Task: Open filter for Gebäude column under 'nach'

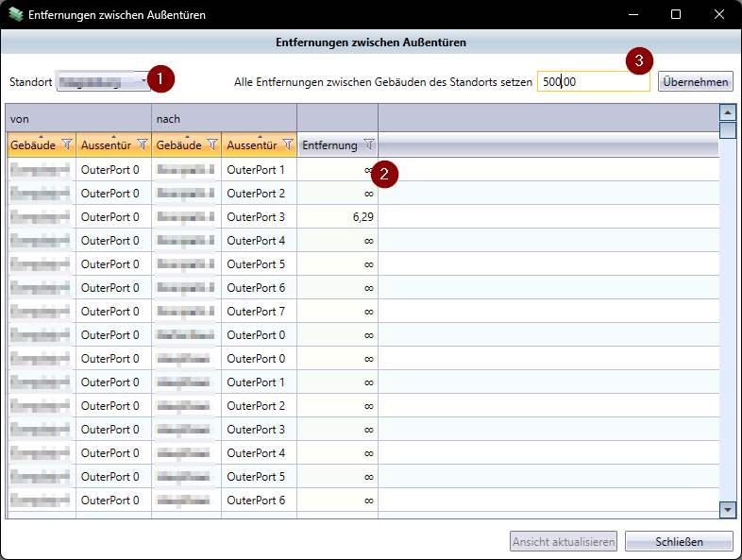Action: pos(212,145)
